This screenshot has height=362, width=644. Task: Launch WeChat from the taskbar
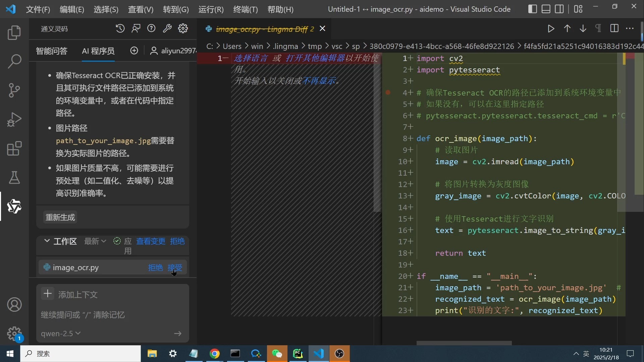pyautogui.click(x=277, y=354)
